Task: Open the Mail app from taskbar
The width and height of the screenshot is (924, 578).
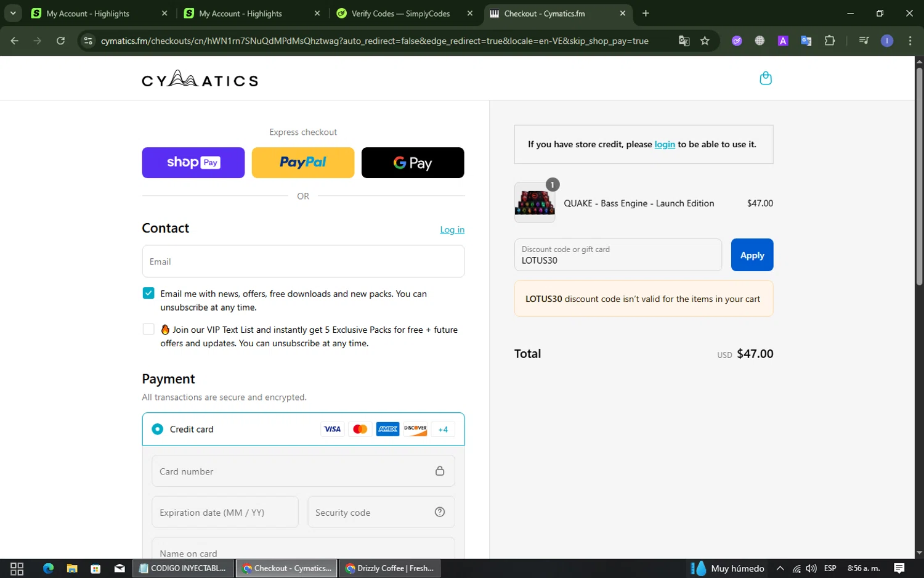Action: click(120, 568)
